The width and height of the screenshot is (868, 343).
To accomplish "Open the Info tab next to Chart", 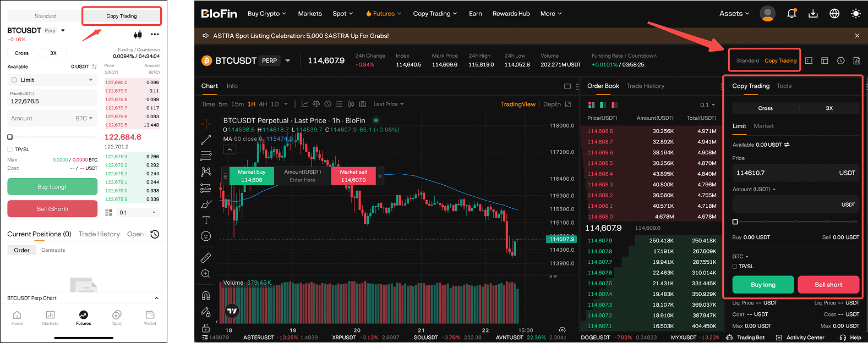I will 232,86.
